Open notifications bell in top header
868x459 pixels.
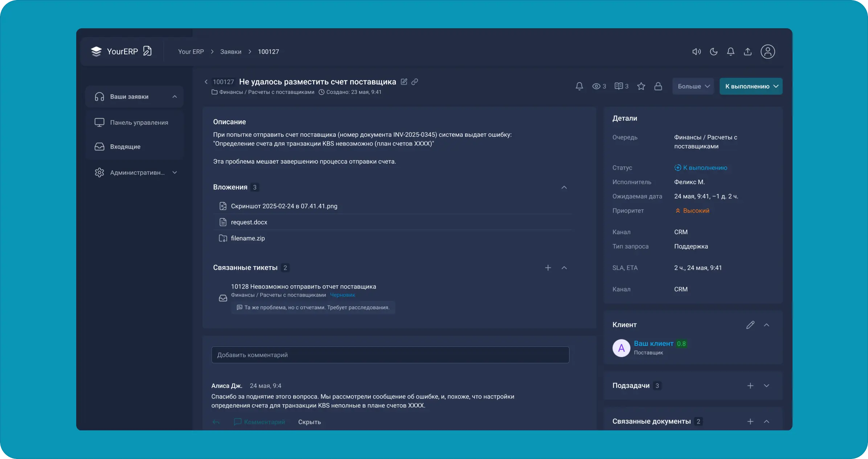[x=730, y=51]
